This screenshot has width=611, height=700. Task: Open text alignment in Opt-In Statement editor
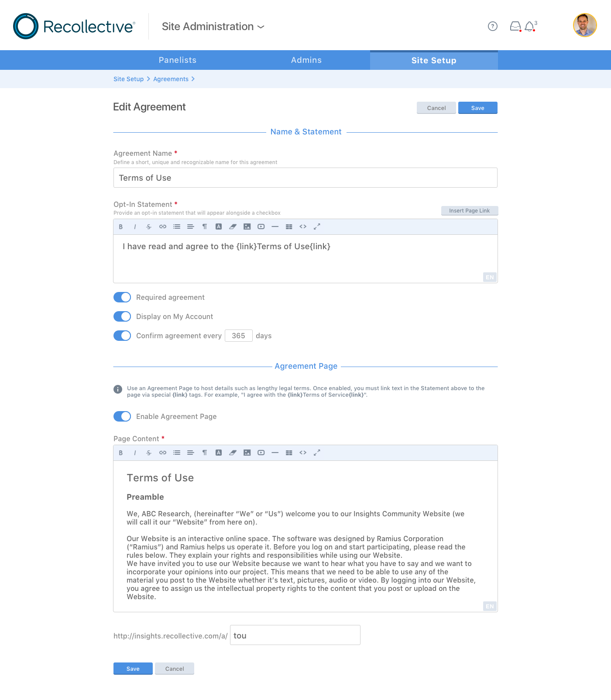point(191,226)
